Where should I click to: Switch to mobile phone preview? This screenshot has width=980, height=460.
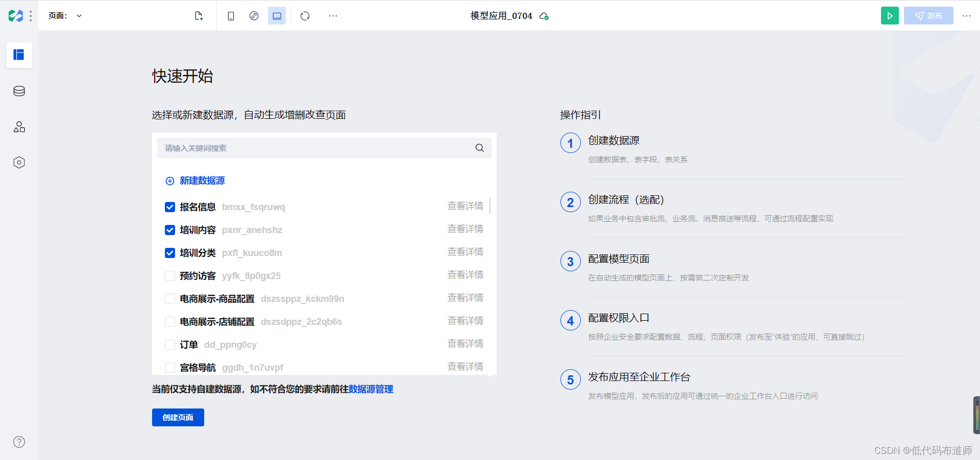point(231,16)
